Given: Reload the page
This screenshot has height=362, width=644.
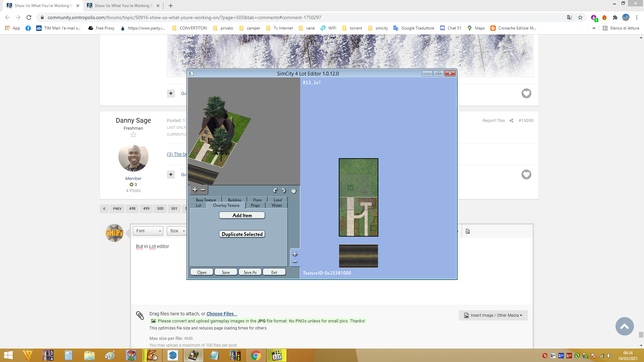Looking at the screenshot, I should point(29,17).
